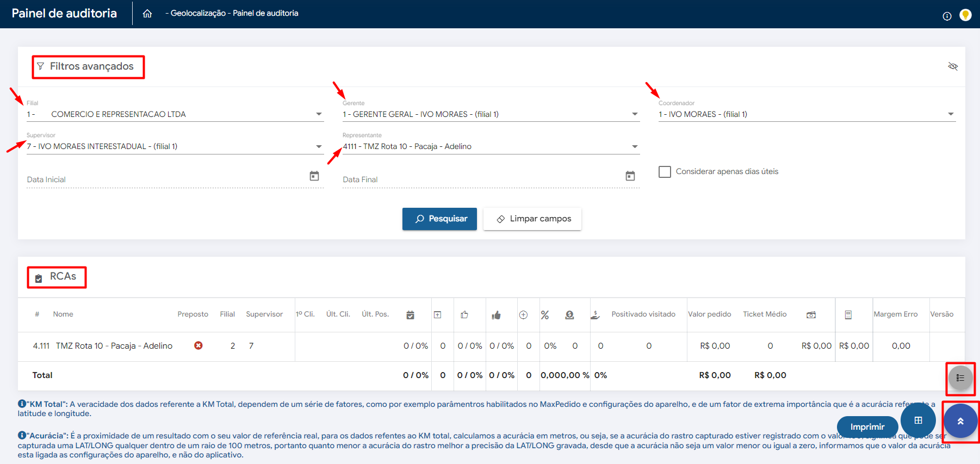Open the Data Inicial calendar picker

click(x=314, y=176)
